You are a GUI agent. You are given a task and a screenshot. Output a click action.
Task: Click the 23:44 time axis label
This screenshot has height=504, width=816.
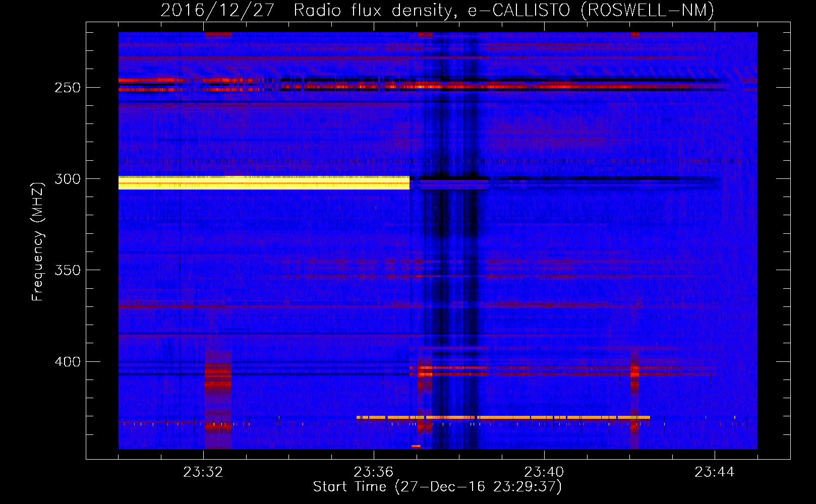(715, 472)
